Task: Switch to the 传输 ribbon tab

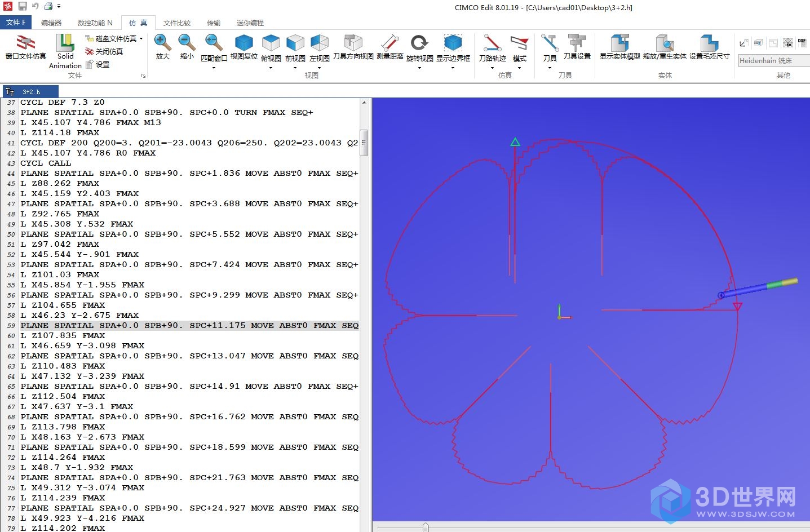Action: click(x=214, y=23)
